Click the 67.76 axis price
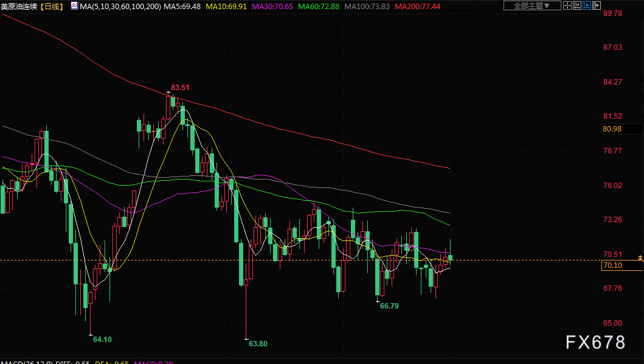644x364 pixels. click(612, 289)
